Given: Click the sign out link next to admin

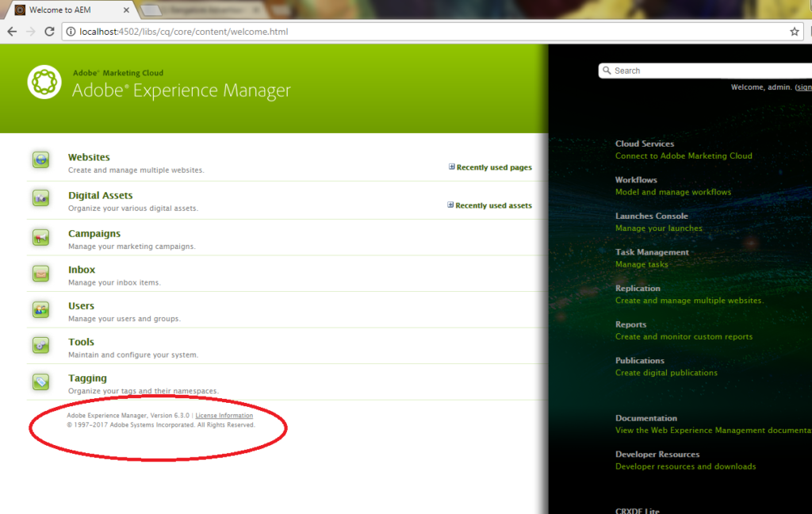Looking at the screenshot, I should pyautogui.click(x=804, y=87).
